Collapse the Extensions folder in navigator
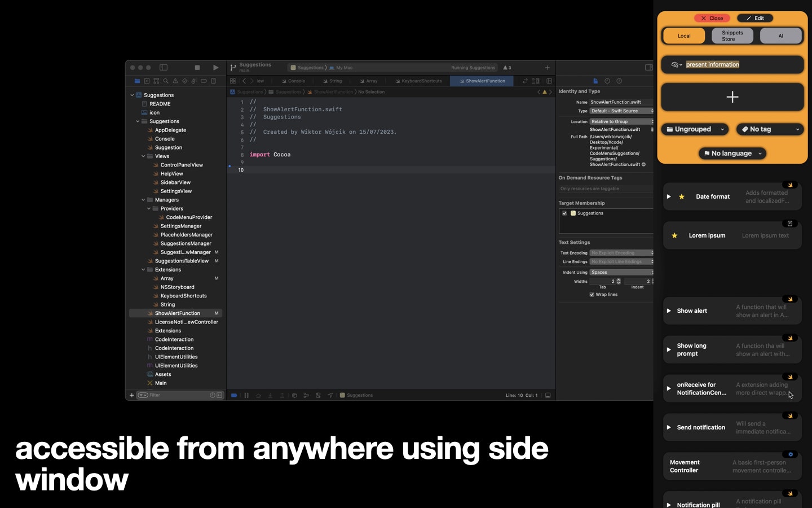The image size is (812, 508). (x=143, y=270)
